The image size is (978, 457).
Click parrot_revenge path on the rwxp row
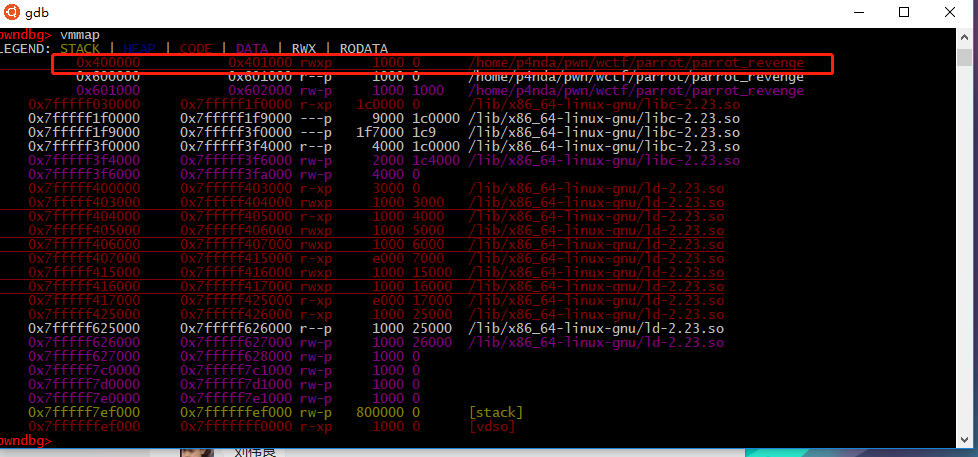(x=636, y=63)
